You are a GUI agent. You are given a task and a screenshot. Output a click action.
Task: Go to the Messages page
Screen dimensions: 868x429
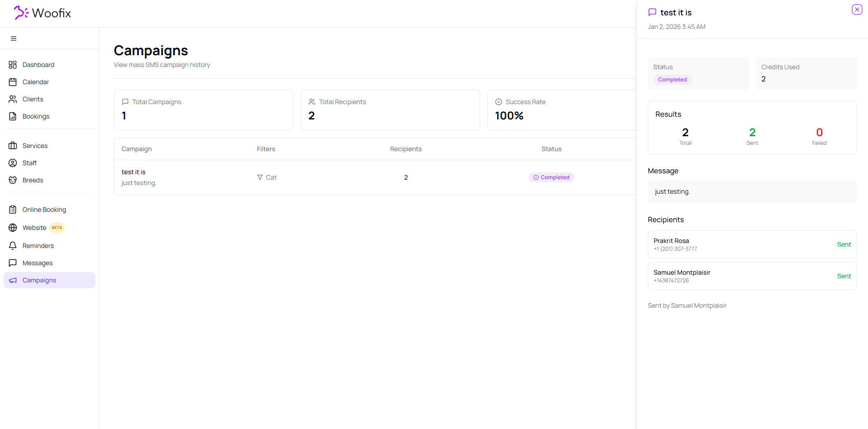point(37,263)
